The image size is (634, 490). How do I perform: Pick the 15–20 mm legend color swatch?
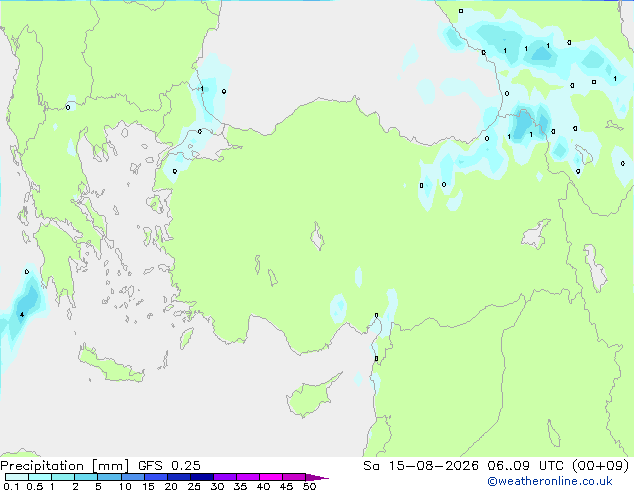[x=156, y=477]
